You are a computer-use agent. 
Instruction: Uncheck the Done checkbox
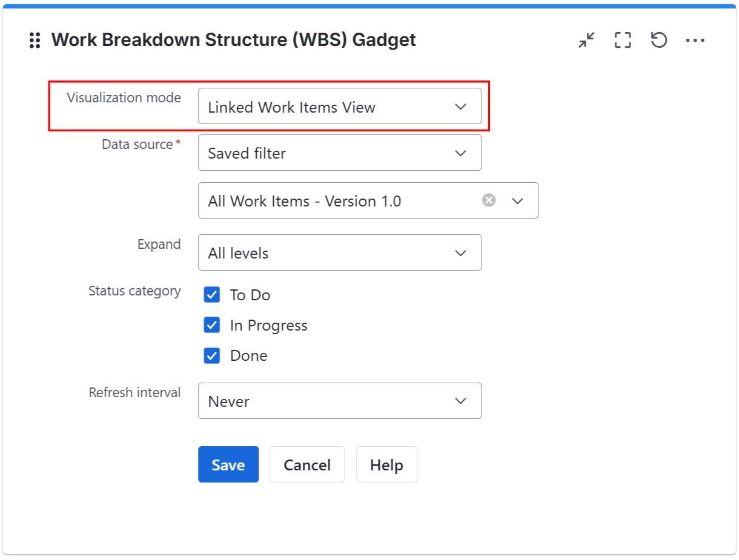(211, 355)
